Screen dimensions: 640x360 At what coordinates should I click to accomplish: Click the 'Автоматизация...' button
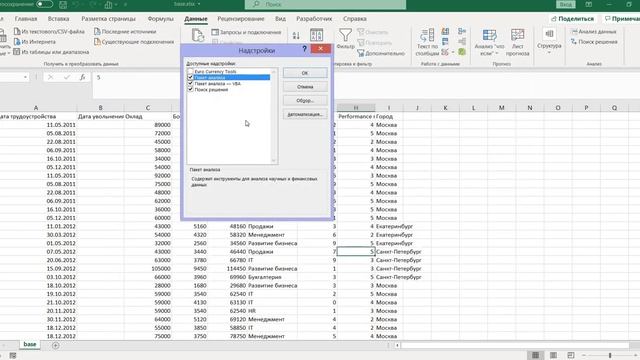pos(305,114)
